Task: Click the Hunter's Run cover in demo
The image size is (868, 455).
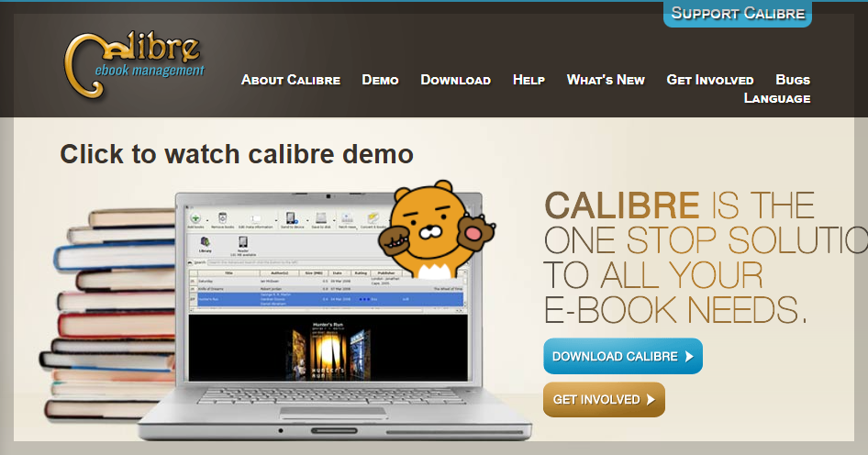Action: click(x=328, y=352)
